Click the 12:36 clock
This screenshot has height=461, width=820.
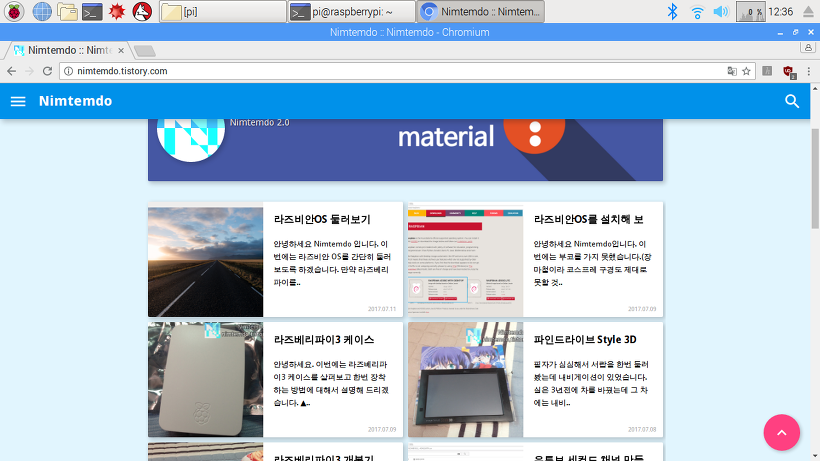tap(781, 11)
